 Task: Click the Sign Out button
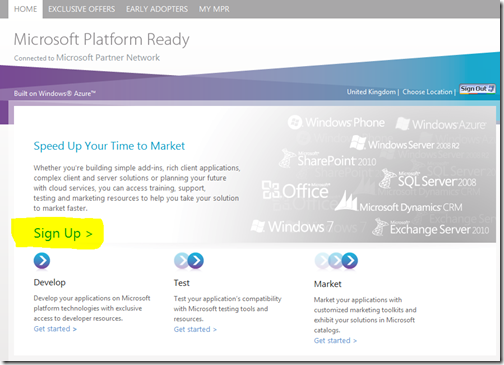(477, 89)
